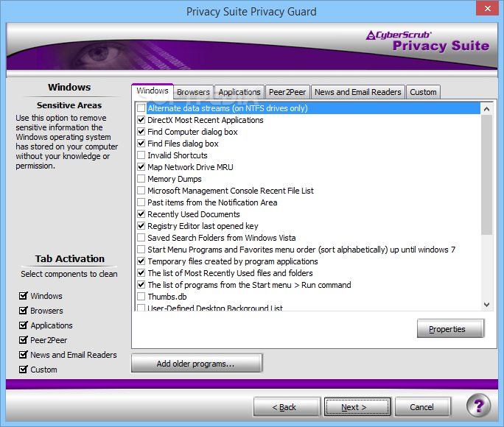This screenshot has width=504, height=427.
Task: Uncheck Start menu Run command list
Action: [141, 285]
